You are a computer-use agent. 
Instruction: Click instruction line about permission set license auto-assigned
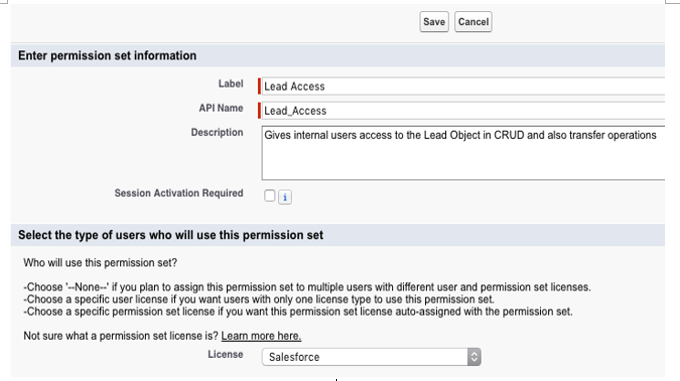pos(298,311)
